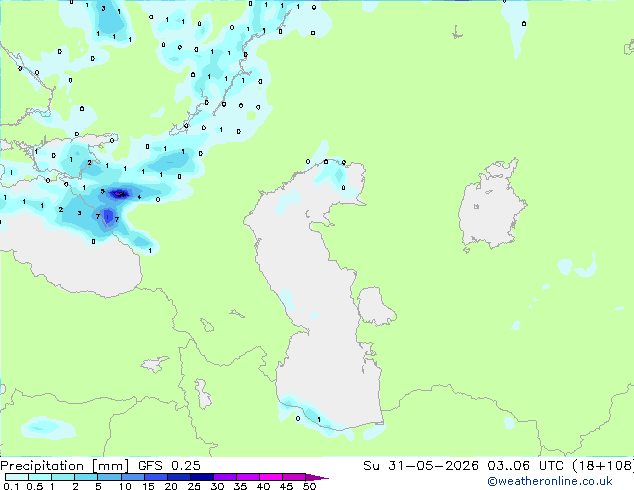634x490 pixels.
Task: Click the purple precipitation maximum near the Black Sea
Action: [120, 194]
